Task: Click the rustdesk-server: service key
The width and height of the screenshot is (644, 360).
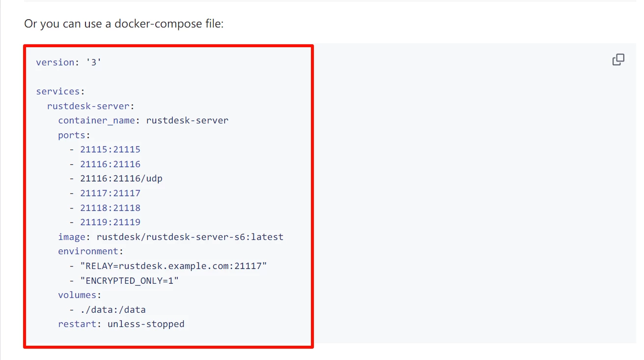Action: click(x=90, y=106)
